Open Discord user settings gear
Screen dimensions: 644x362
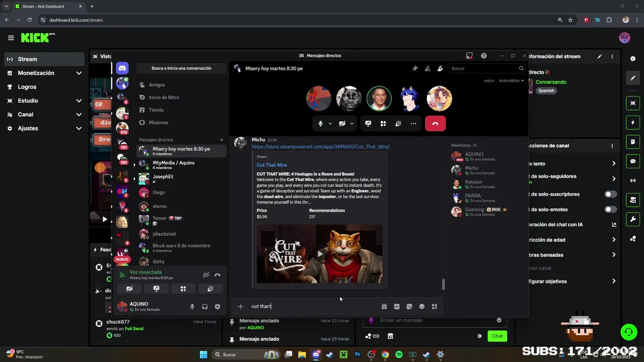[217, 307]
